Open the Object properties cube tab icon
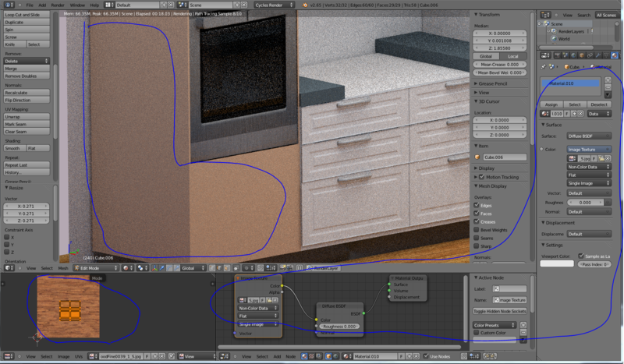Viewport: 624px width, 364px height. coord(582,55)
